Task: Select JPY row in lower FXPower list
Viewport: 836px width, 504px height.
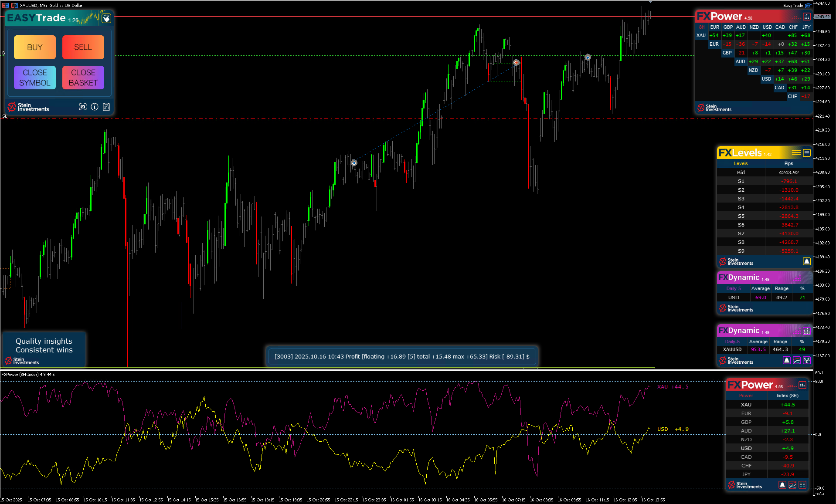Action: (x=767, y=474)
